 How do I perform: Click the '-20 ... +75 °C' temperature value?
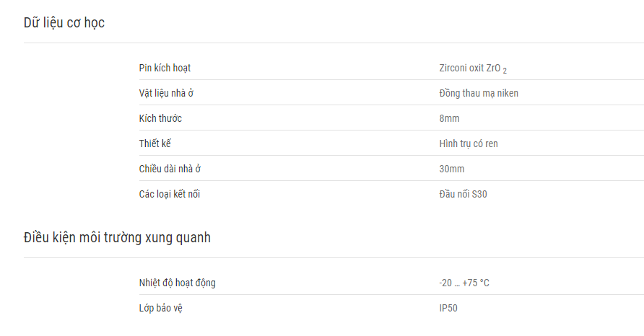(x=464, y=283)
